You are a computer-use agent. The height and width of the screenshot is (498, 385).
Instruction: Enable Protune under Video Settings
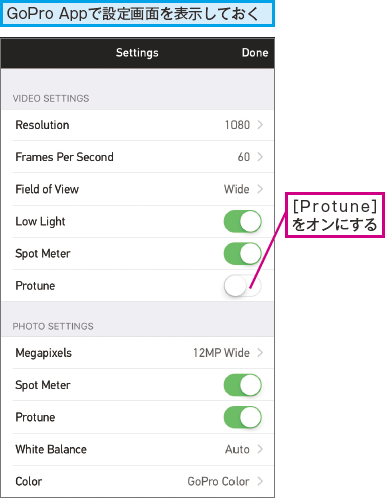(242, 286)
